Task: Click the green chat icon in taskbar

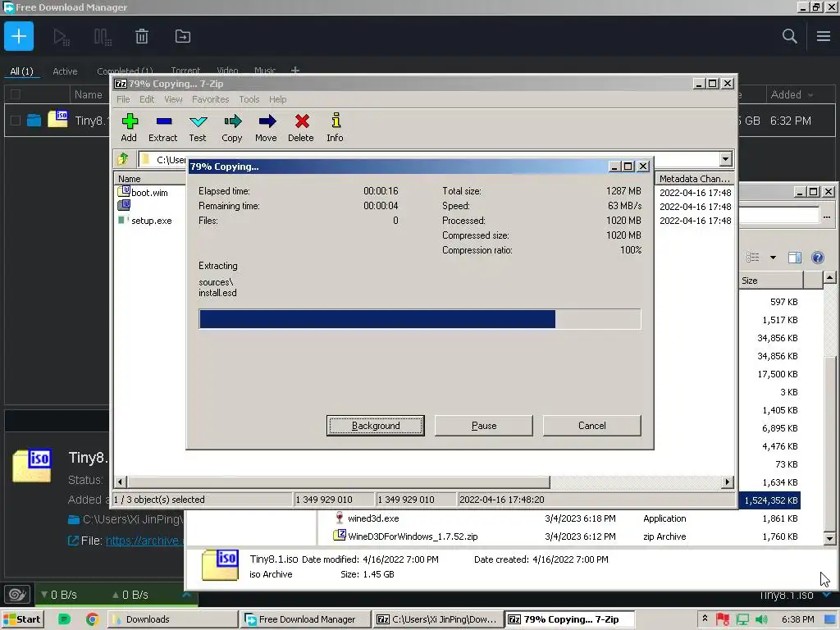Action: click(64, 619)
